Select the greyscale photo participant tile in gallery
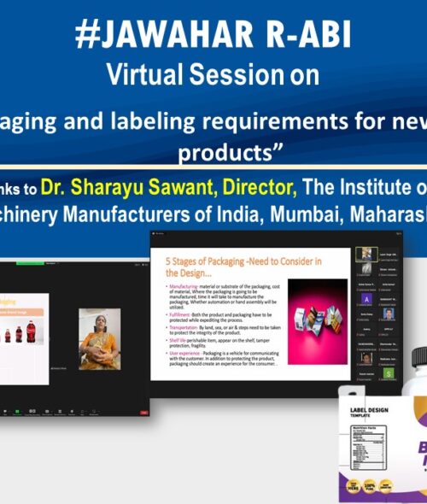 [366, 269]
